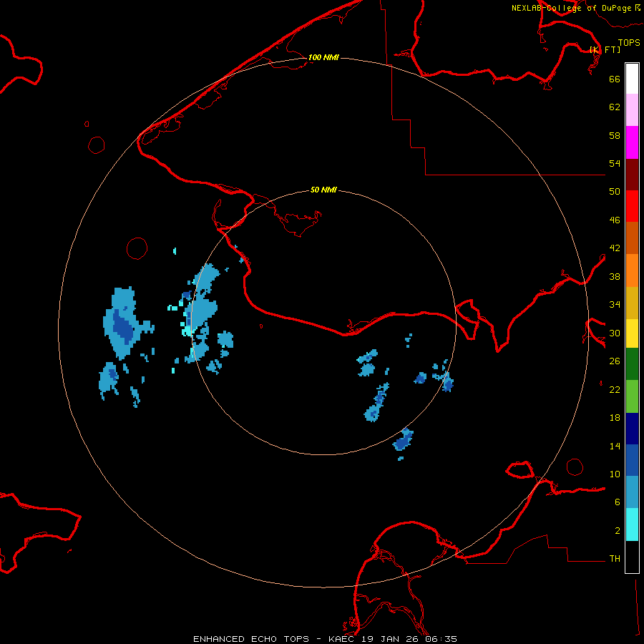The image size is (644, 644).
Task: Click the TH threshold label
Action: point(615,559)
